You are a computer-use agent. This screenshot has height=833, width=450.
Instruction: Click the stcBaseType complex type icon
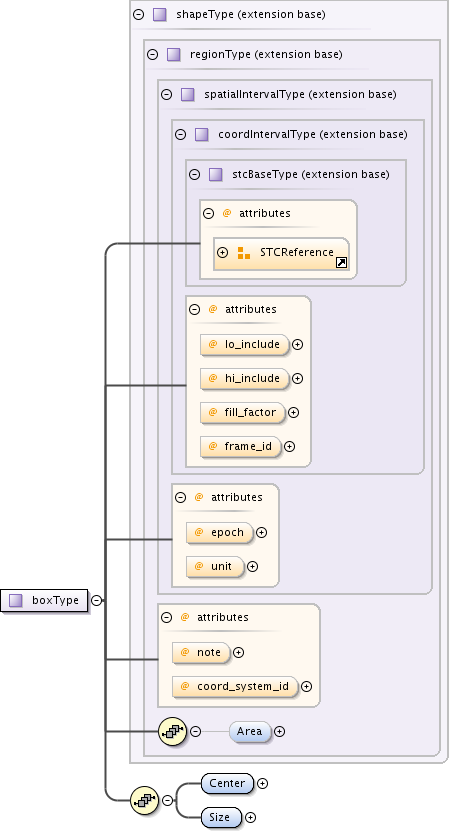coord(215,174)
